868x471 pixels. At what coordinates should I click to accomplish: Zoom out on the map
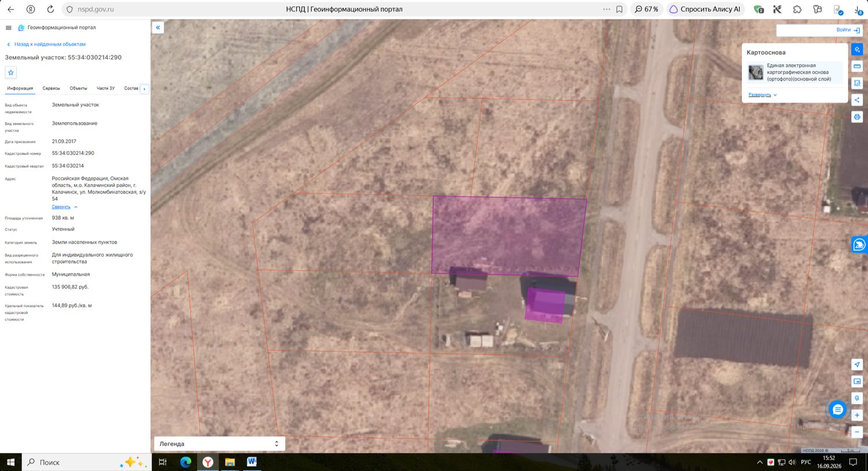click(857, 432)
